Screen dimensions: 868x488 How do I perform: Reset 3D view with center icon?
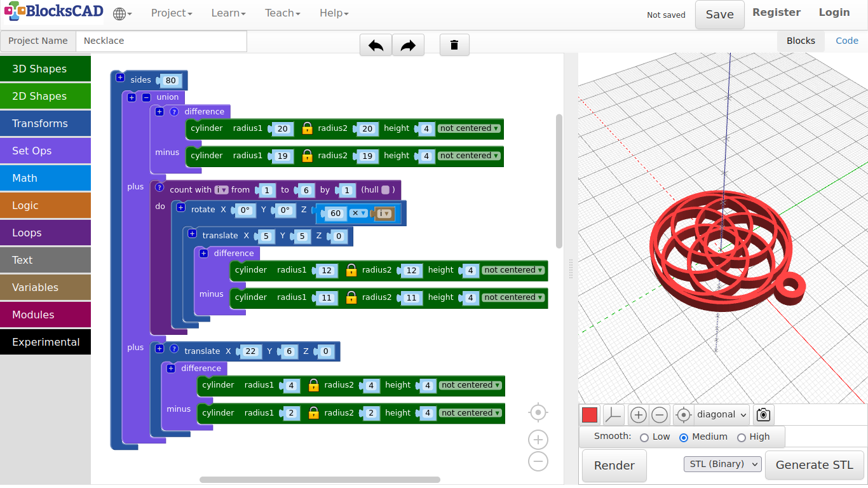[683, 415]
